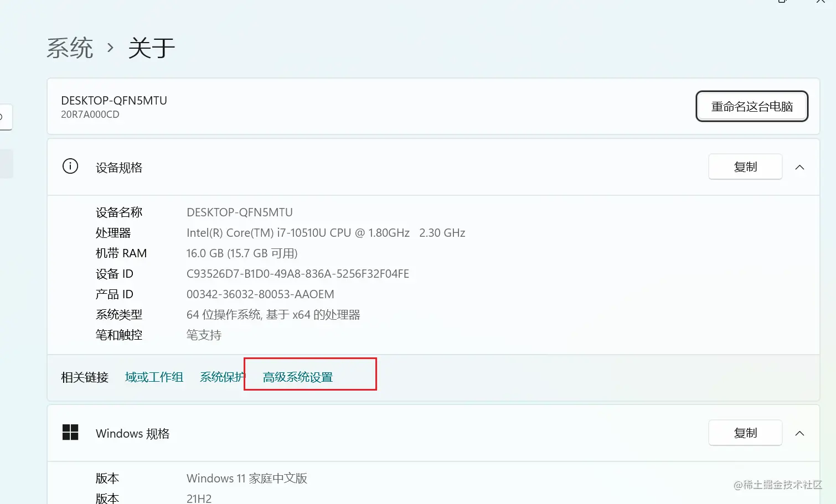Viewport: 836px width, 504px height.
Task: Click the DESKTOP-QFN5MTU name at card top
Action: 114,101
